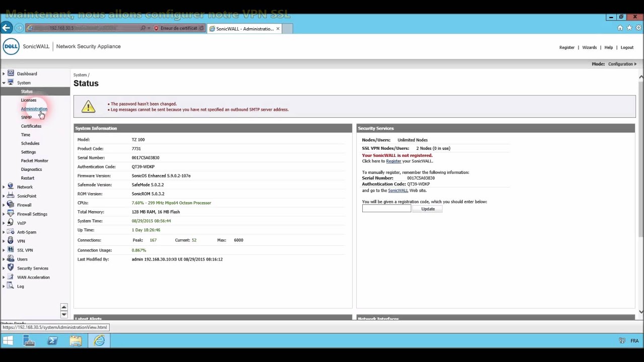Expand the Users tree node arrow
This screenshot has height=362, width=644.
point(4,259)
